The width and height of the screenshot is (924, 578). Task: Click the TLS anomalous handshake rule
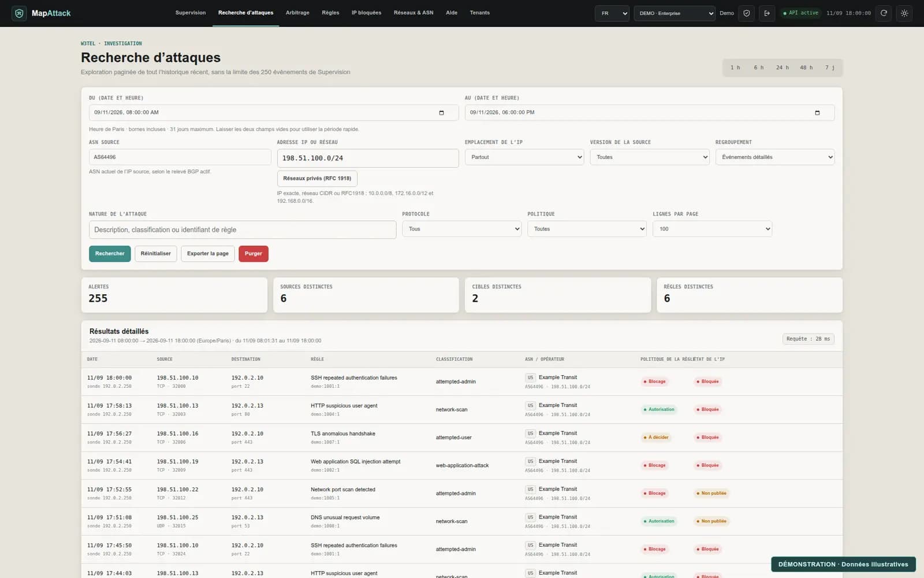(343, 433)
